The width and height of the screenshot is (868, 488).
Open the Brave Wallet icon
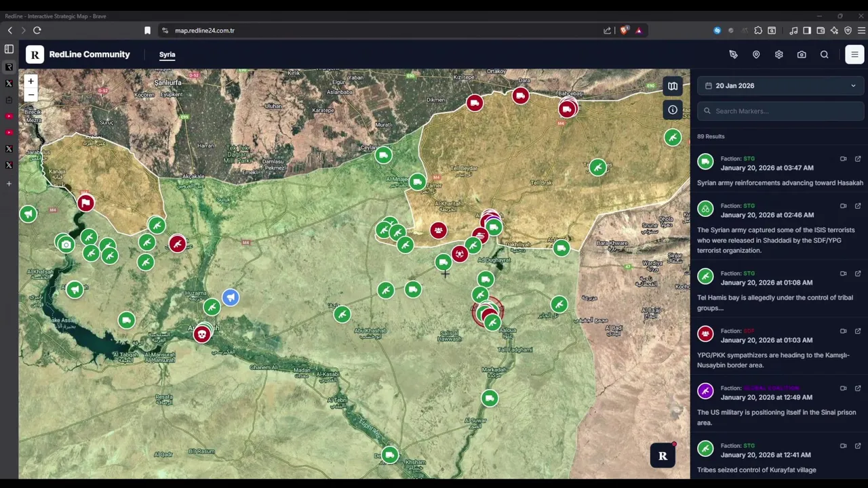821,30
